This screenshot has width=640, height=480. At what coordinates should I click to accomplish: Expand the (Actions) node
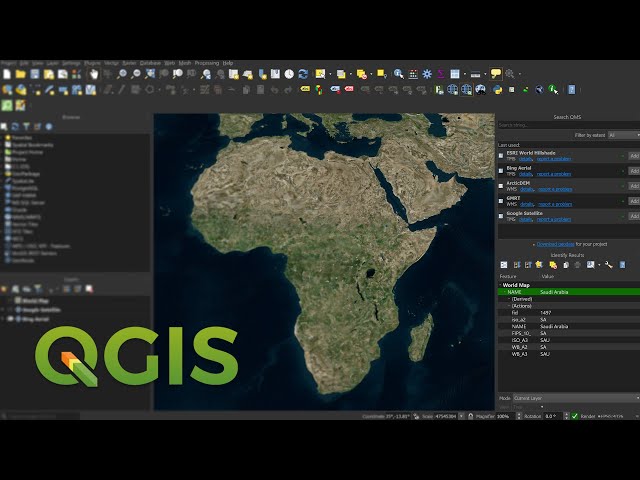pos(509,306)
